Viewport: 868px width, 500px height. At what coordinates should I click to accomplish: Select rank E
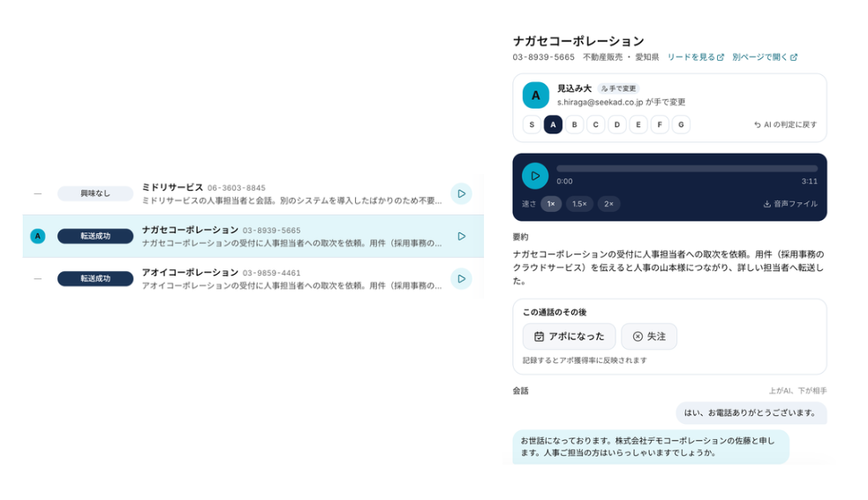(638, 125)
